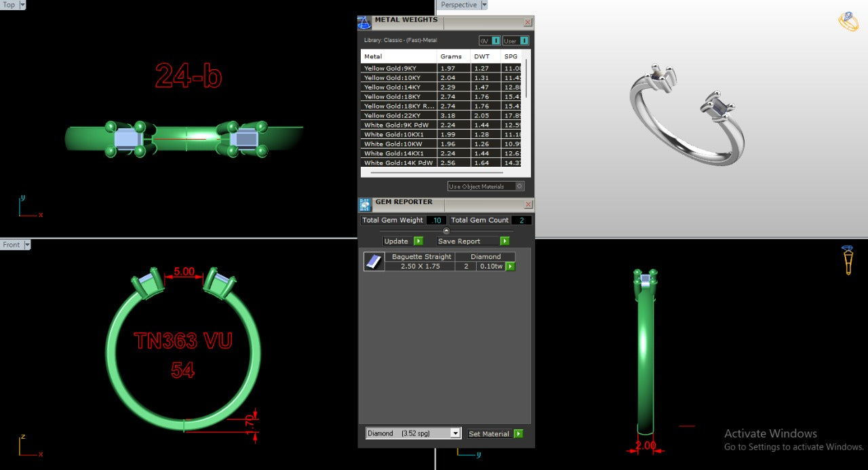Click the Total Gem Weight value field
Viewport: 868px width, 470px height.
click(437, 220)
